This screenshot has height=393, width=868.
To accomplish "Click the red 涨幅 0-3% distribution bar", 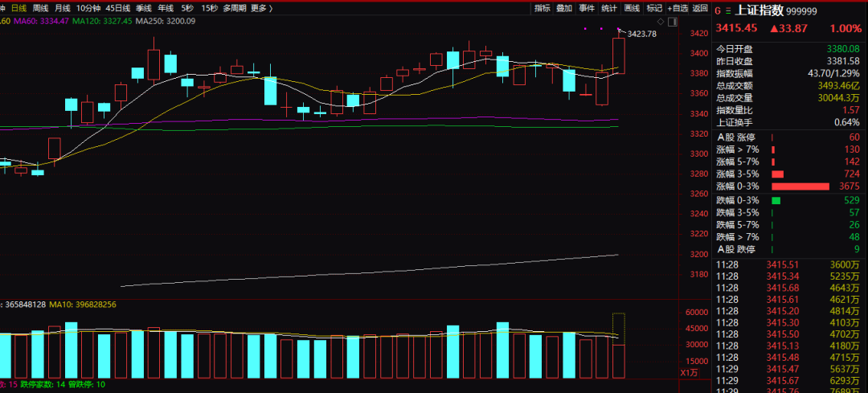I will point(800,186).
